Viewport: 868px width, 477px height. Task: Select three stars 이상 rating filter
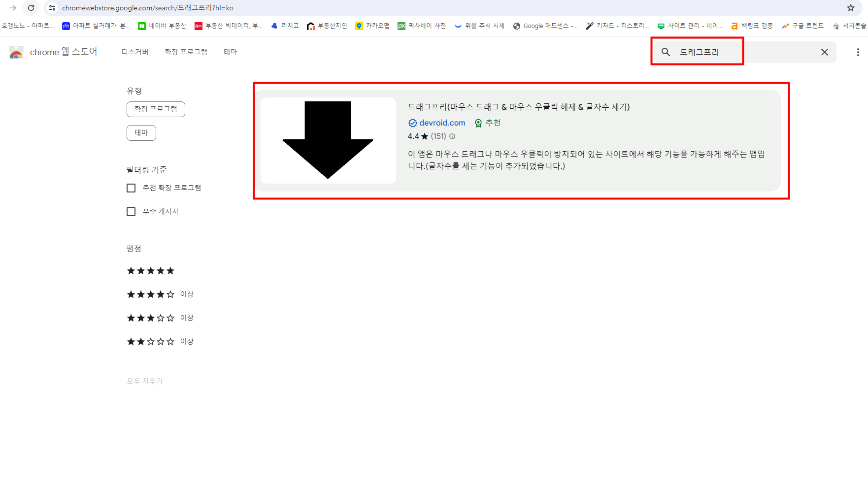(x=160, y=318)
